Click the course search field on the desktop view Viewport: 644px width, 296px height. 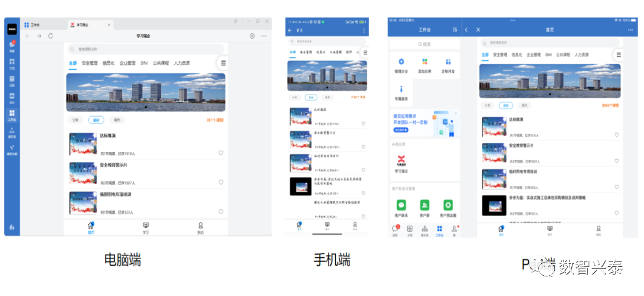[143, 49]
